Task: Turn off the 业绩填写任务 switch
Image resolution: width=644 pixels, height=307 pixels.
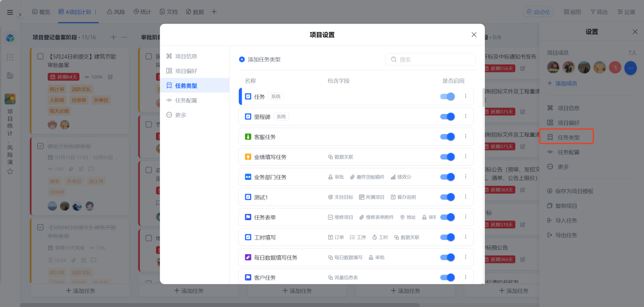Action: pos(447,157)
